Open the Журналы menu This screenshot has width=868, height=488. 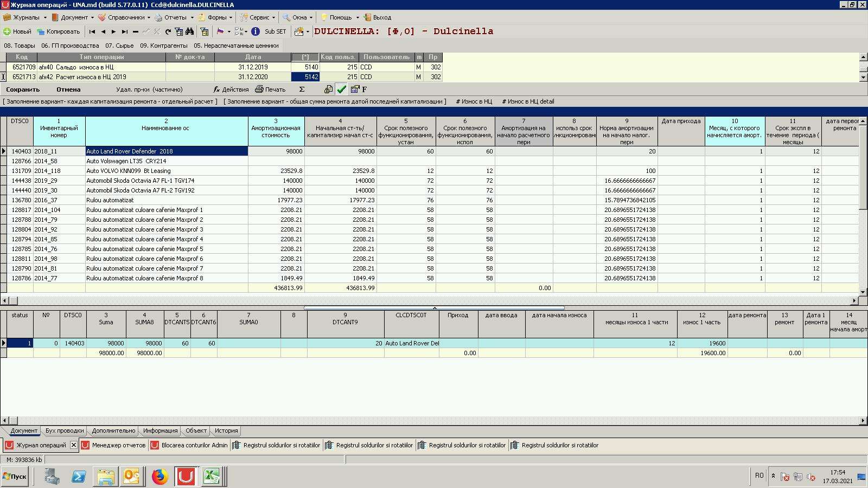25,17
